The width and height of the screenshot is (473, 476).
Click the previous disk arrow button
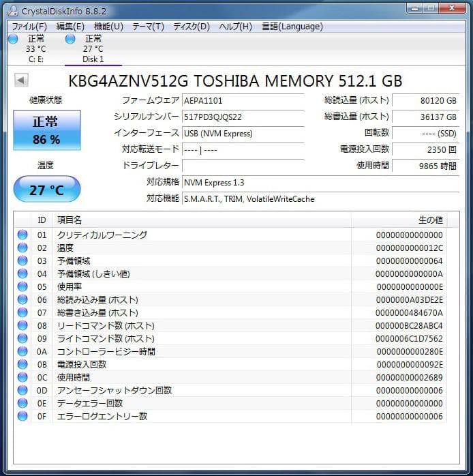coord(21,80)
